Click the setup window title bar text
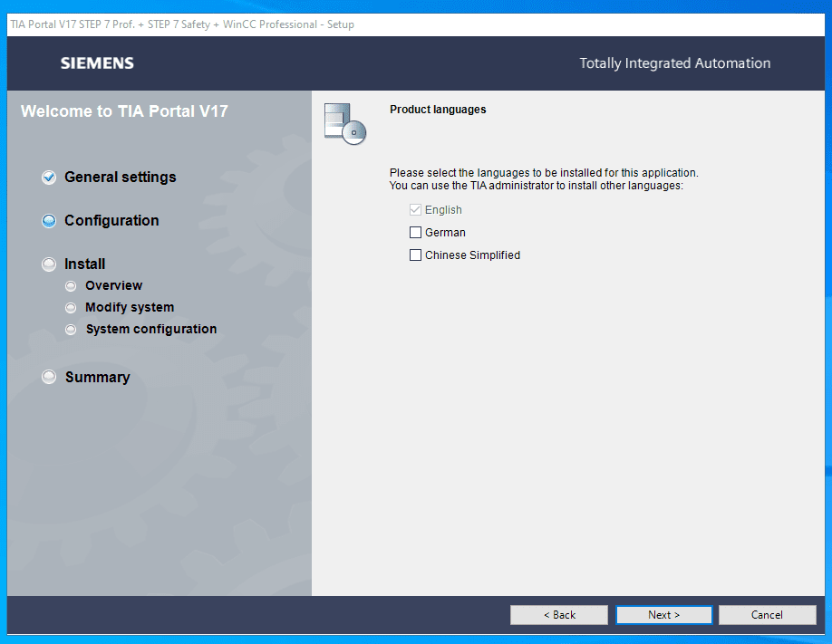The height and width of the screenshot is (644, 832). (x=182, y=24)
